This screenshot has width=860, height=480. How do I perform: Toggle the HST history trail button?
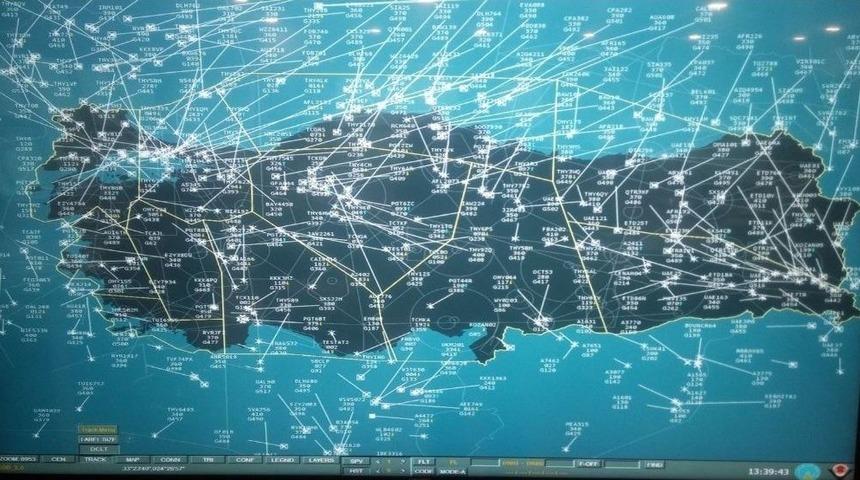(x=357, y=470)
